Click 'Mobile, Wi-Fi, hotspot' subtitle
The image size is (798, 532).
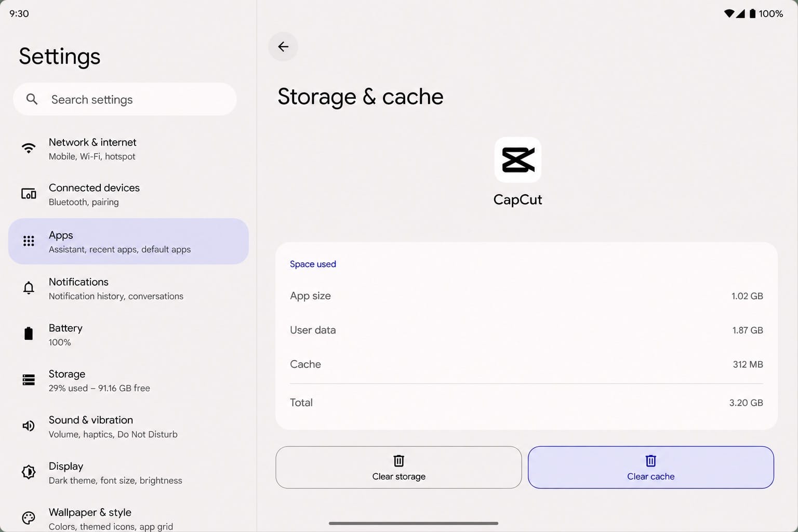(92, 156)
